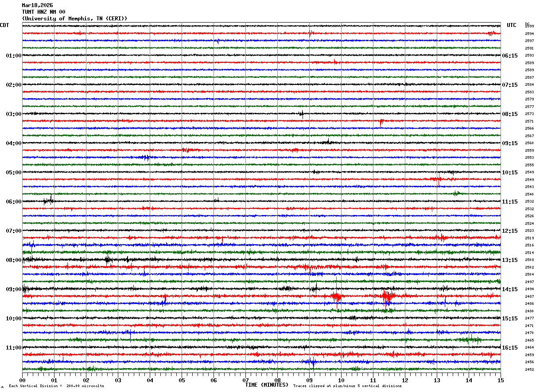Select DC offset value 2571
This screenshot has width=536, height=392.
pyautogui.click(x=529, y=121)
